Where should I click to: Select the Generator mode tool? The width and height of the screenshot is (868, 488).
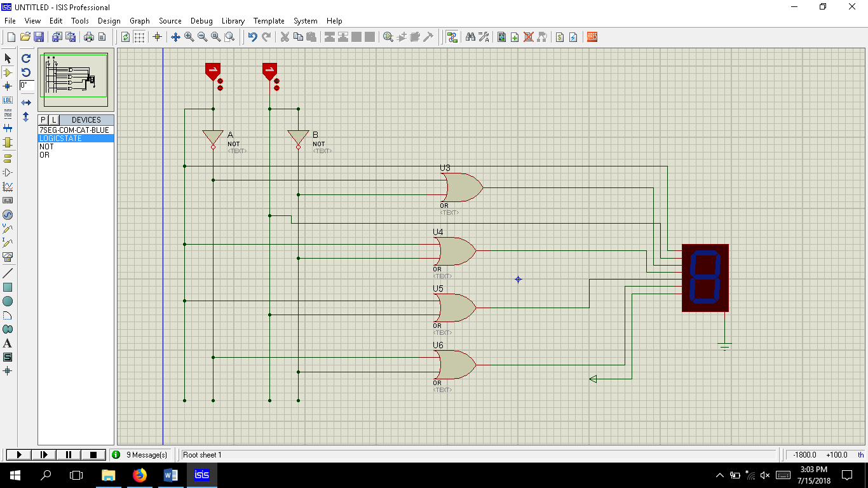point(8,215)
